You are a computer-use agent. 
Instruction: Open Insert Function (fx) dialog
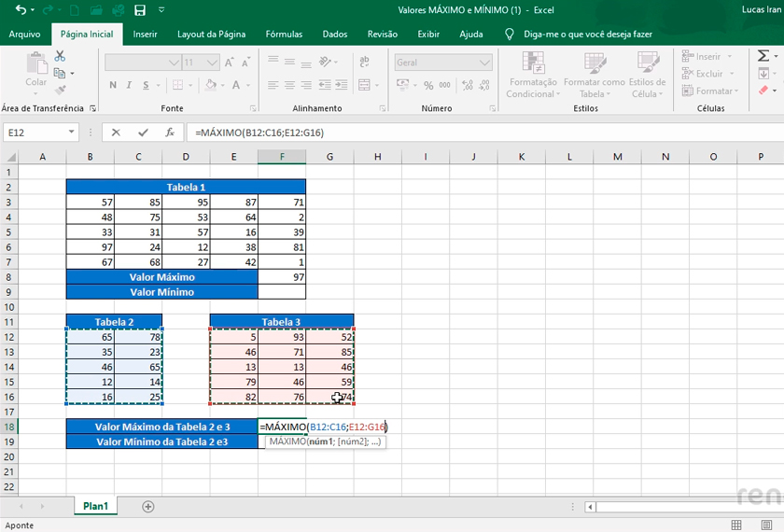tap(170, 133)
